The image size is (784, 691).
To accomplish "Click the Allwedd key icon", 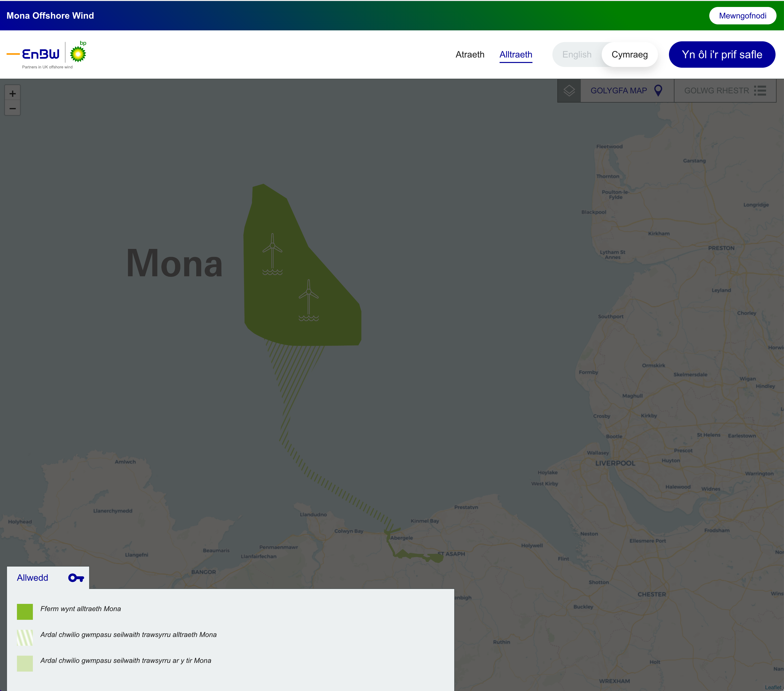I will [x=76, y=578].
